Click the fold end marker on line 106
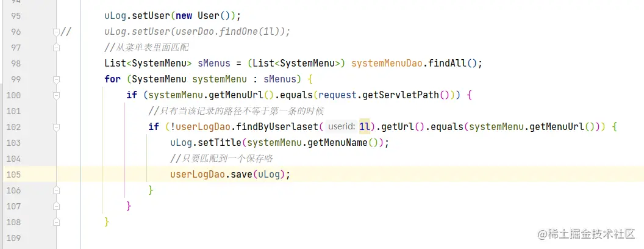 coord(57,190)
